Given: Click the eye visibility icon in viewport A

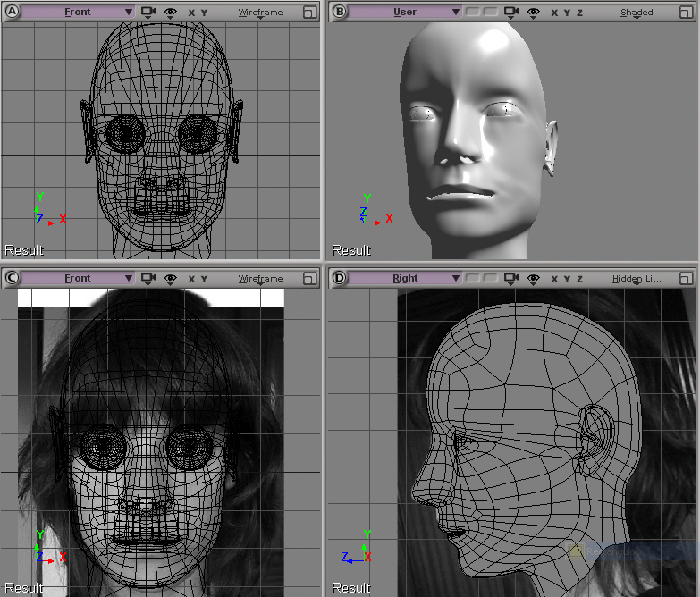Looking at the screenshot, I should tap(170, 13).
